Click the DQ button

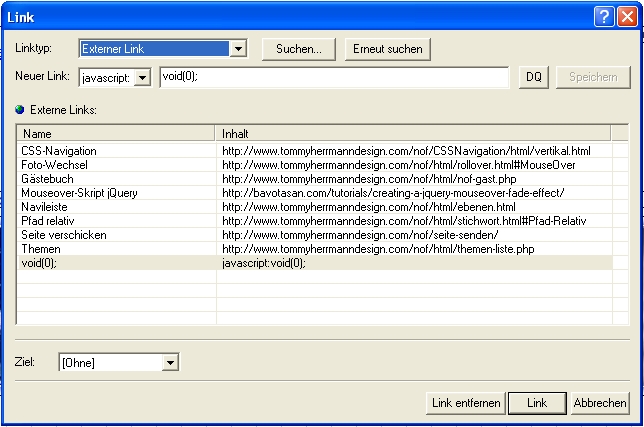pyautogui.click(x=534, y=78)
